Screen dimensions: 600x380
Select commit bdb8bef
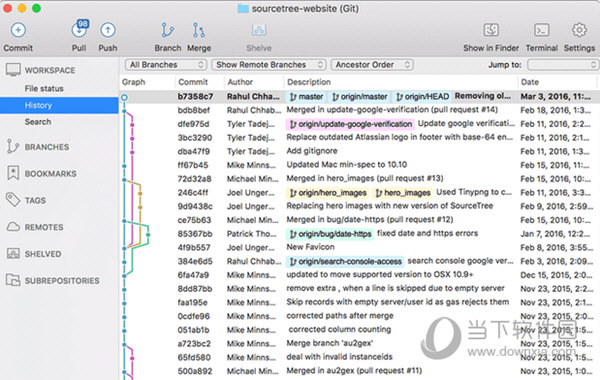[359, 110]
